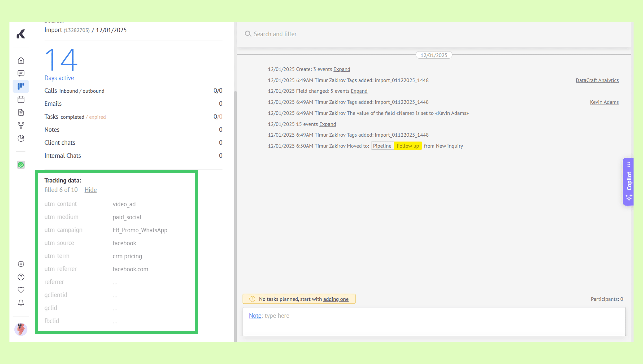Expand the Create: 3 events entry
643x364 pixels.
(342, 69)
